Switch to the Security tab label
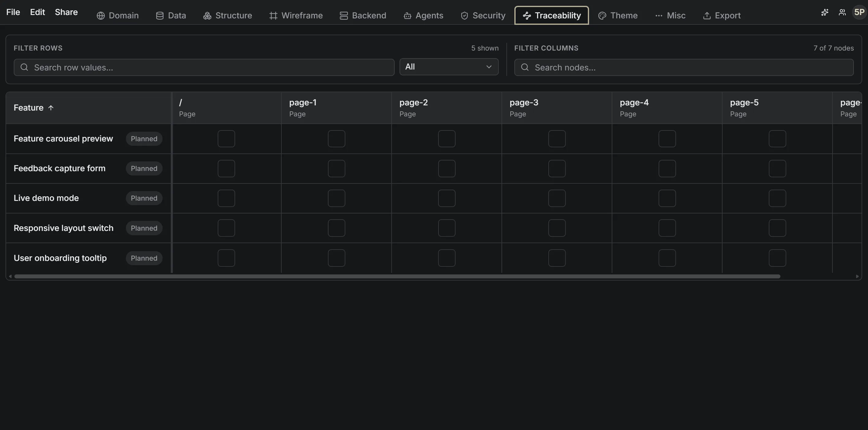 (489, 16)
